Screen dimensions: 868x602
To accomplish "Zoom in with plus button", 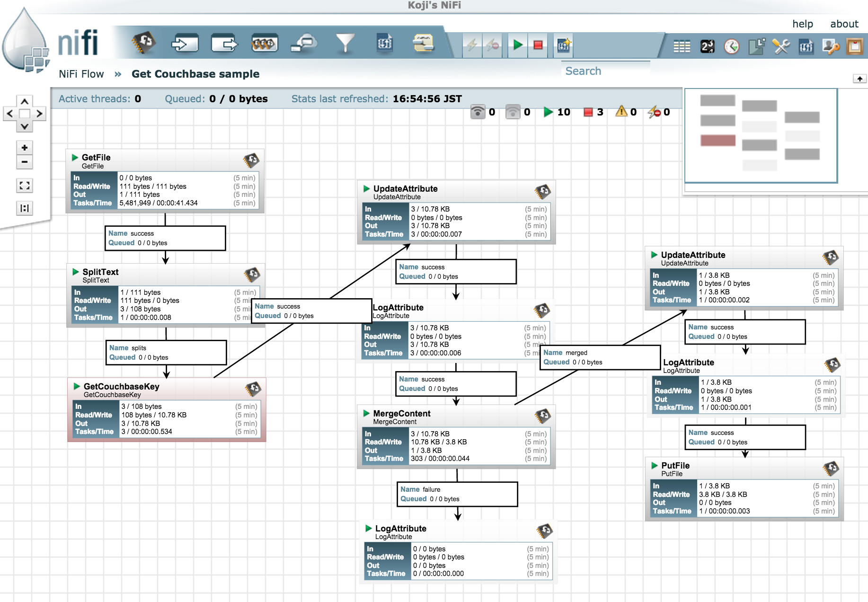I will click(x=25, y=148).
